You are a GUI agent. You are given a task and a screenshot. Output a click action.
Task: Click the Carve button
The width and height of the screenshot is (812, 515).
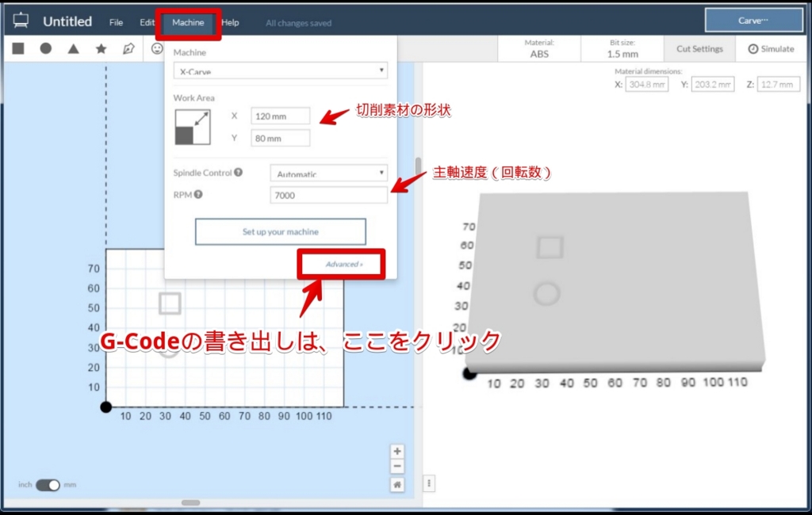click(753, 21)
